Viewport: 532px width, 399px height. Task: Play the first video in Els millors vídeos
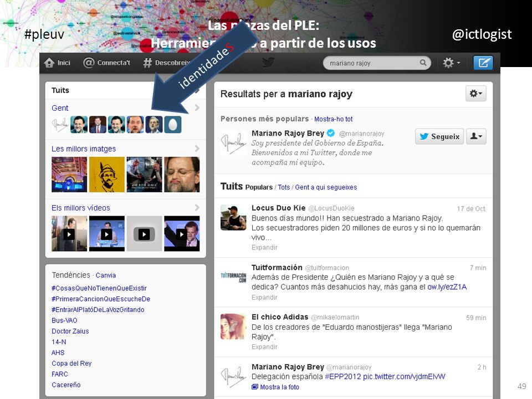point(69,234)
